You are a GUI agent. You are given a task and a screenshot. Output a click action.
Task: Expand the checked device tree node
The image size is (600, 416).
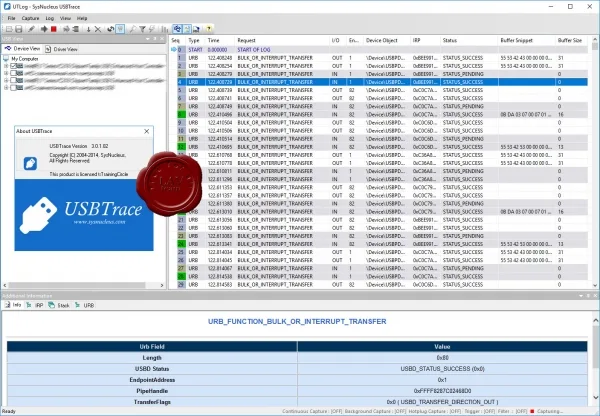pos(6,66)
